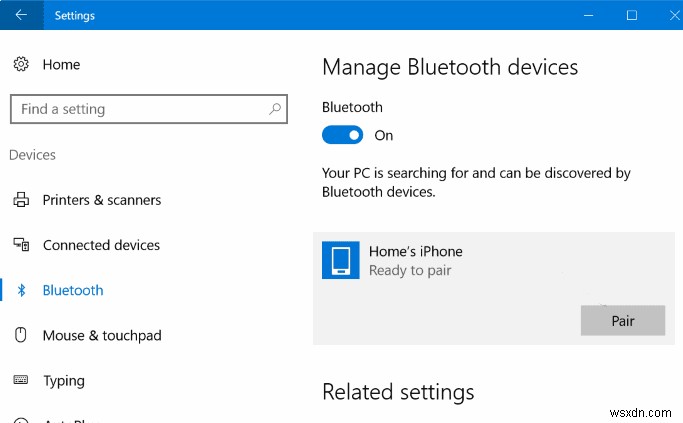Click the Home gear icon
The height and width of the screenshot is (423, 683).
click(x=21, y=65)
